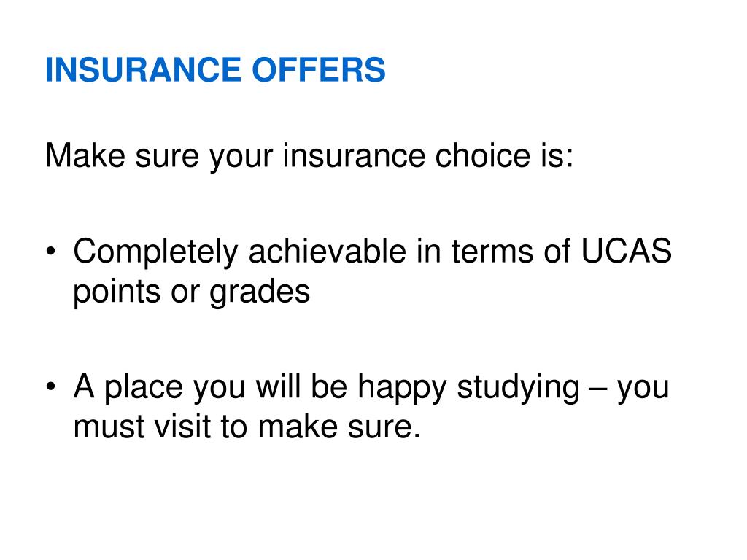Click the word insurance in the intro line
Screen dimensions: 747x560
354,156
